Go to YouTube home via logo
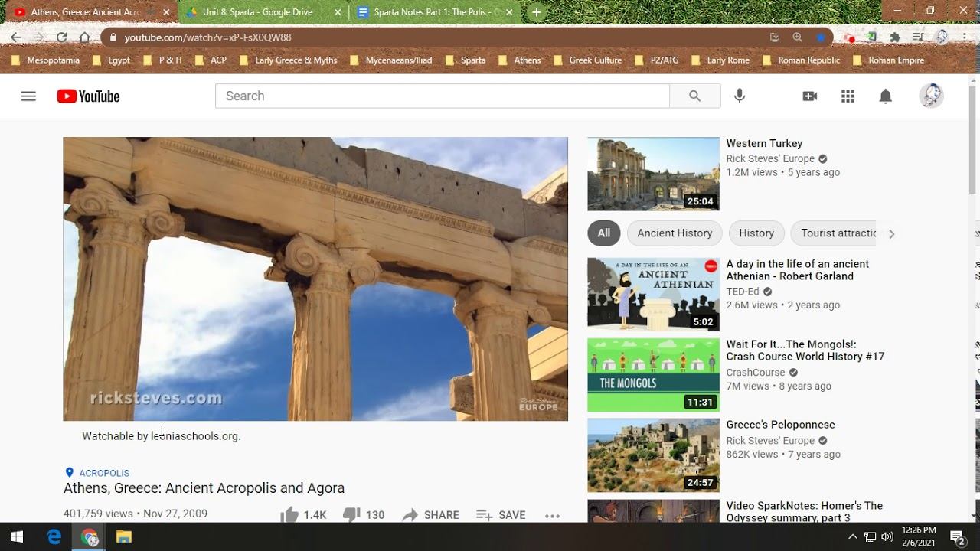 [x=88, y=96]
